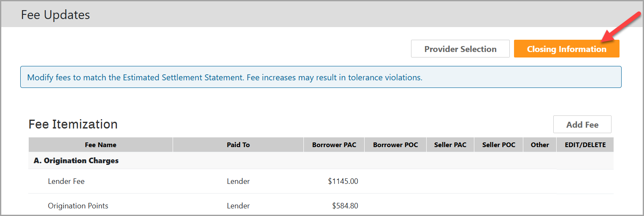Click Lender in the Lender Fee row
644x216 pixels.
pos(238,181)
